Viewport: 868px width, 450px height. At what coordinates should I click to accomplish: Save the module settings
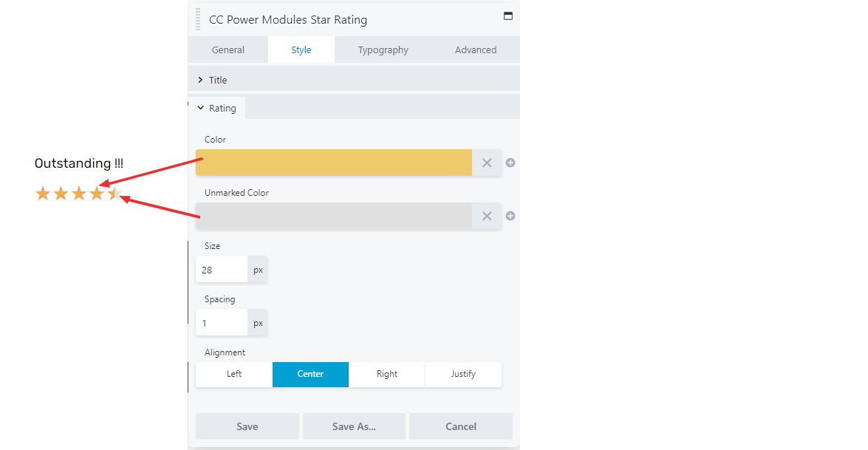click(247, 426)
